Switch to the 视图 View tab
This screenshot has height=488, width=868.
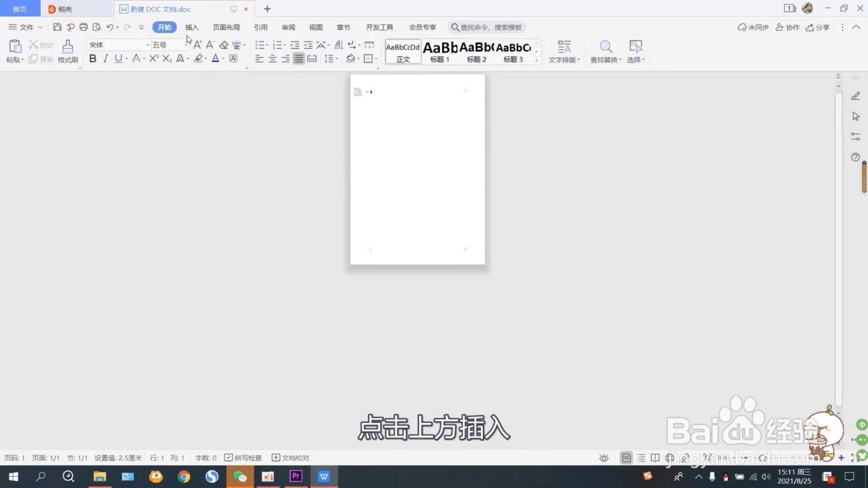click(x=316, y=27)
